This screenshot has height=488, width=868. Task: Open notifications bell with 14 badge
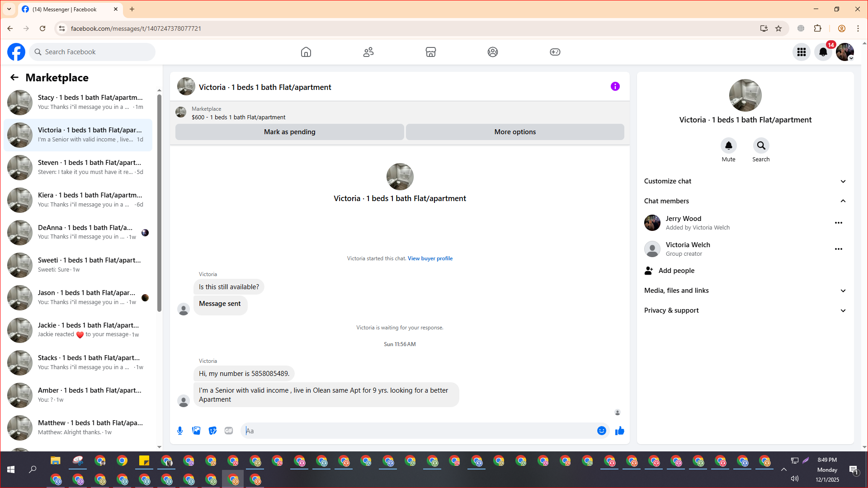[823, 52]
